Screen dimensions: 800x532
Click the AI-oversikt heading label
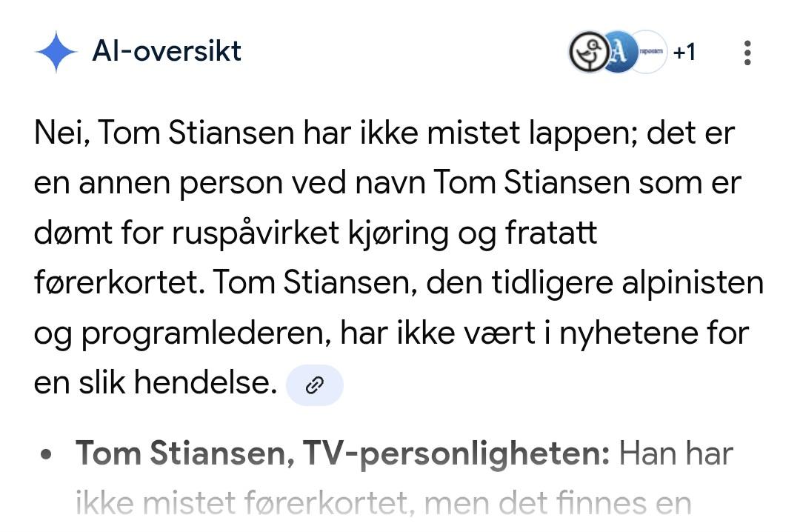pos(167,51)
